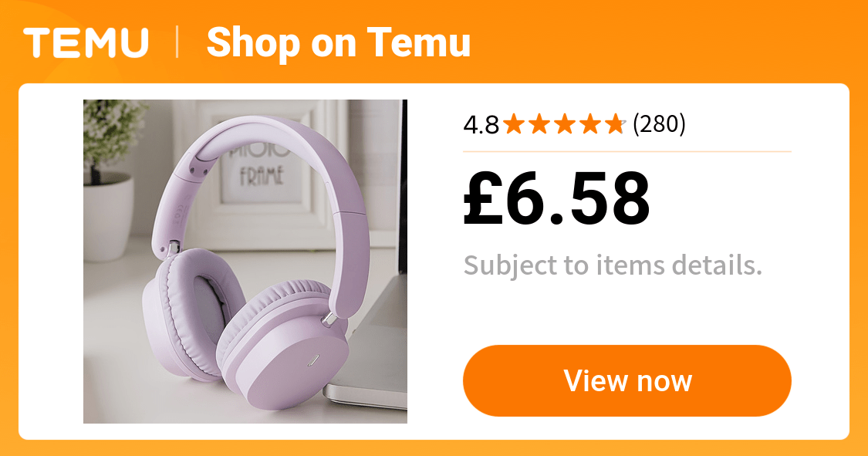Click the partially filled fifth star
The image size is (868, 456).
coord(614,124)
